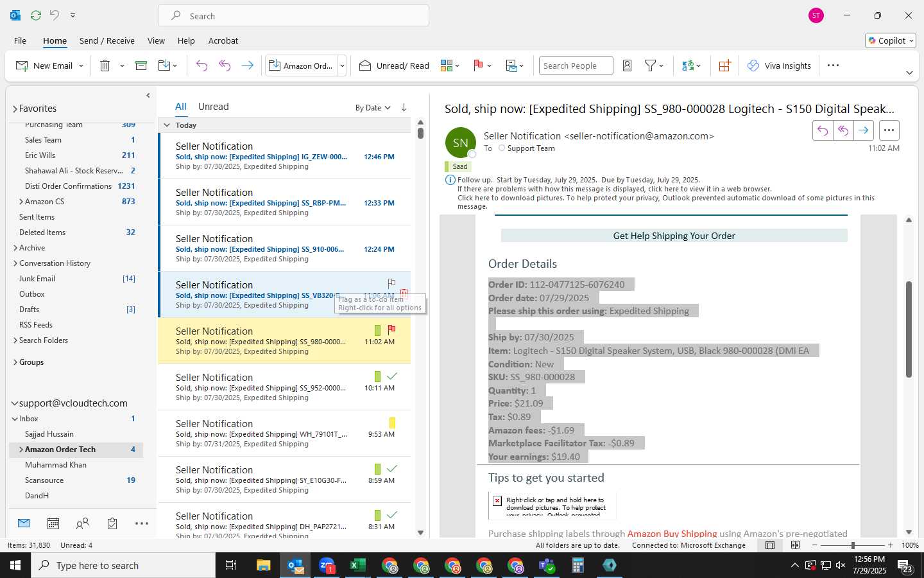Open the Categorize color grid icon
Viewport: 924px width, 578px height.
[447, 66]
